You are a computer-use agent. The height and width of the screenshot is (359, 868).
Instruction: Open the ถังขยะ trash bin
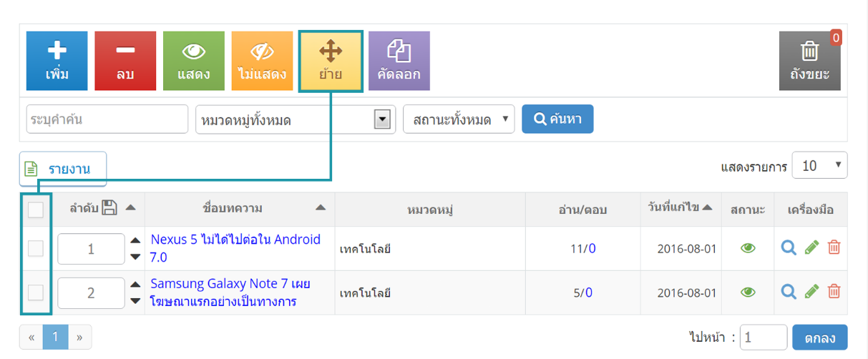[810, 61]
